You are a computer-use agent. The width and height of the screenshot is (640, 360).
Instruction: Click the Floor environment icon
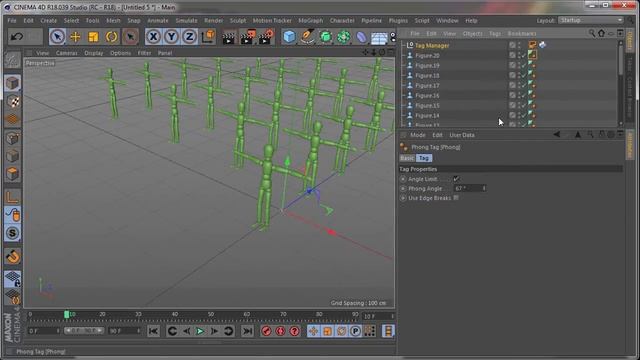point(379,37)
